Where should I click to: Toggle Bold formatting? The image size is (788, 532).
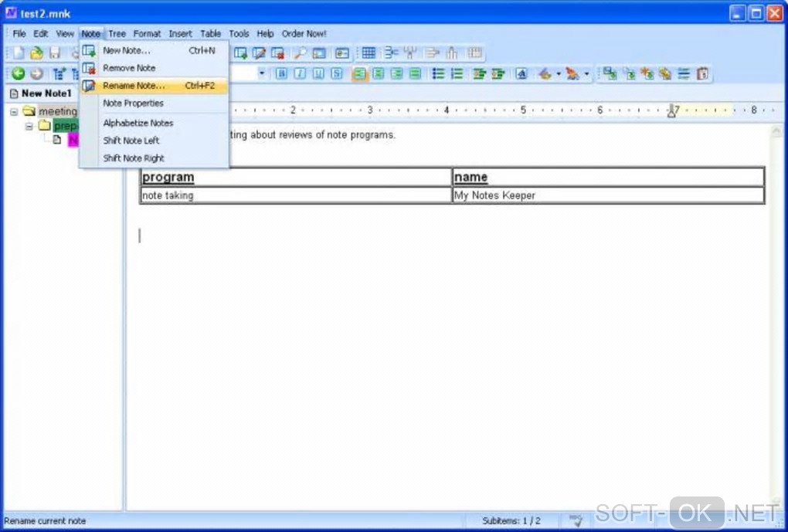point(281,74)
